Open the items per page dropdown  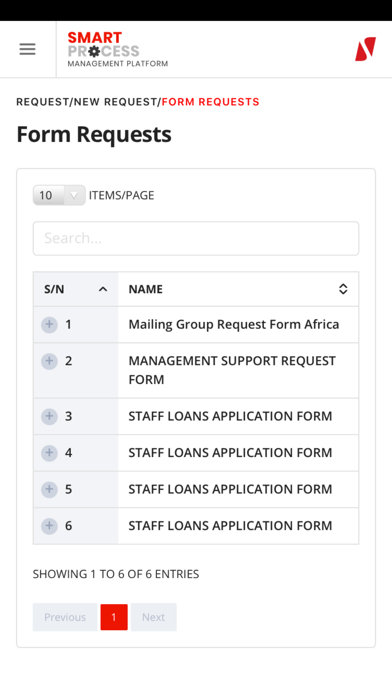[x=59, y=195]
